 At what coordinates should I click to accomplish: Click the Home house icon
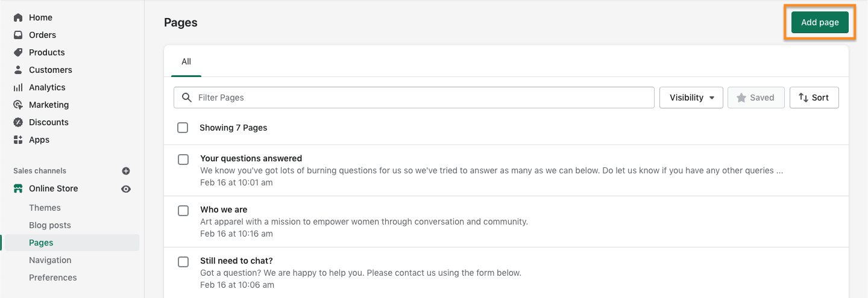(x=18, y=17)
